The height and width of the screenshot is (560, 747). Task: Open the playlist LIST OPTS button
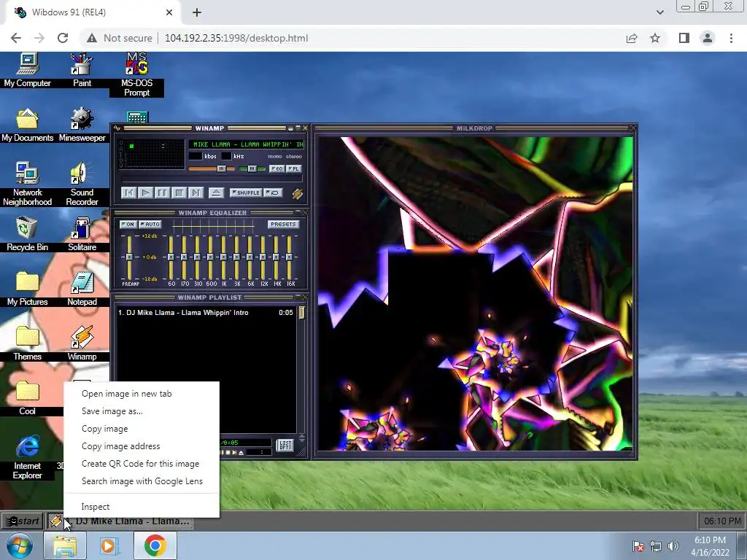coord(285,446)
